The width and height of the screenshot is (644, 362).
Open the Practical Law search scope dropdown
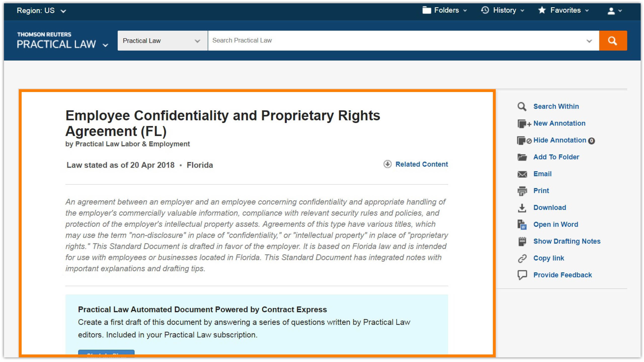162,41
